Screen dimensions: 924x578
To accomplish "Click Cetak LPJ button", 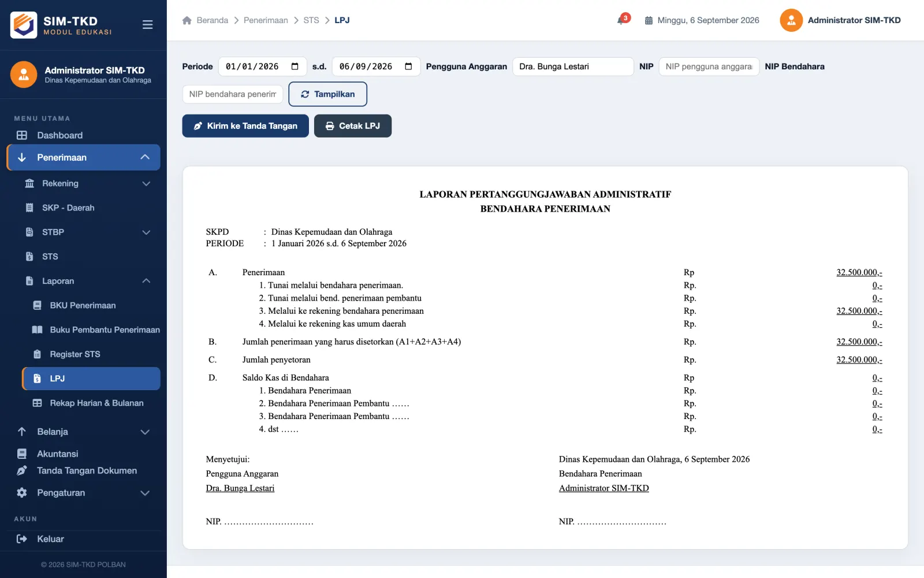I will pos(353,126).
